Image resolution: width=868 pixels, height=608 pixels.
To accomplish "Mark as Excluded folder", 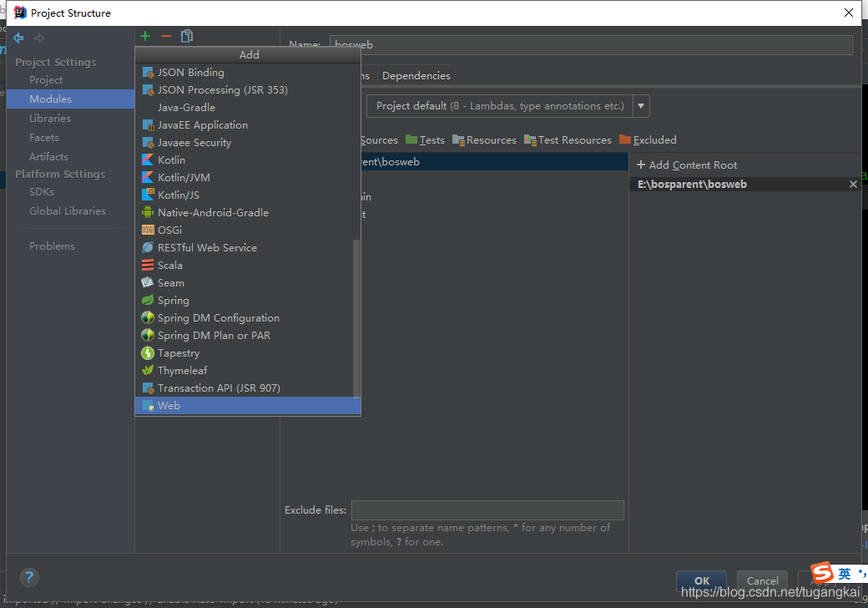I will (648, 140).
